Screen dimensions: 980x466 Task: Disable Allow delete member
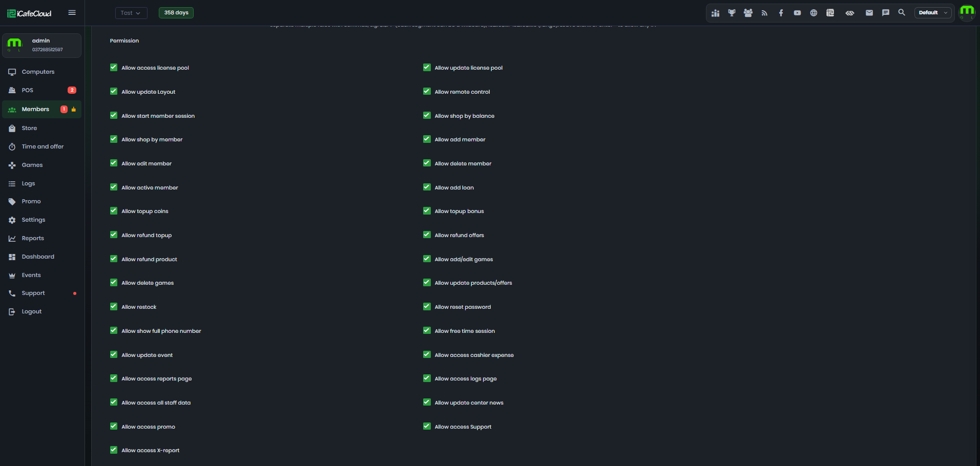pos(427,163)
